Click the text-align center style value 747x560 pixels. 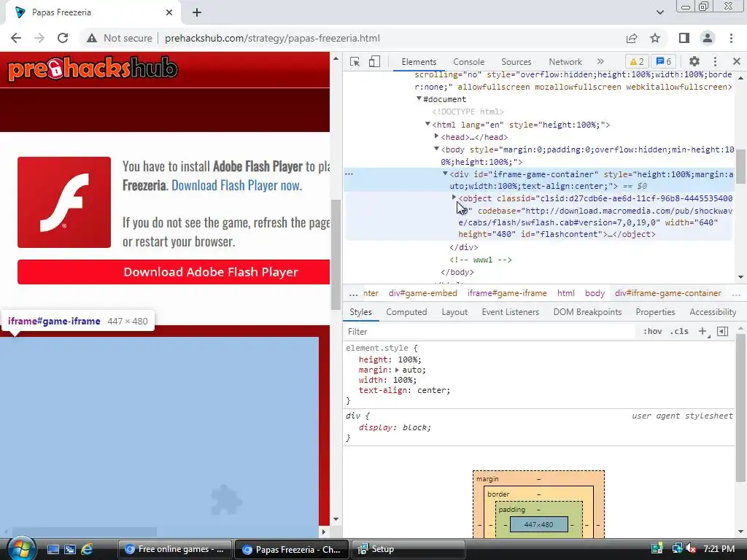coord(432,391)
